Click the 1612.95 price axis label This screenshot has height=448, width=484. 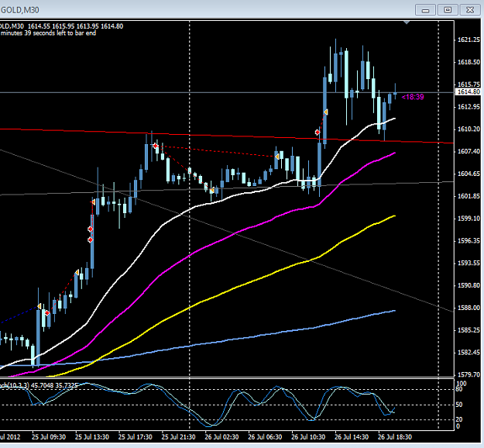[469, 107]
